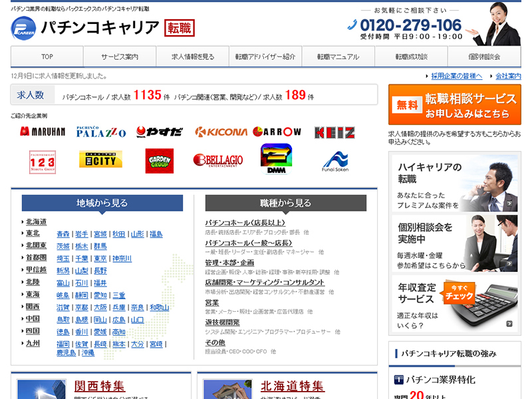Image resolution: width=532 pixels, height=399 pixels.
Task: Click the 今すぐチェック orange badge
Action: pos(458,293)
